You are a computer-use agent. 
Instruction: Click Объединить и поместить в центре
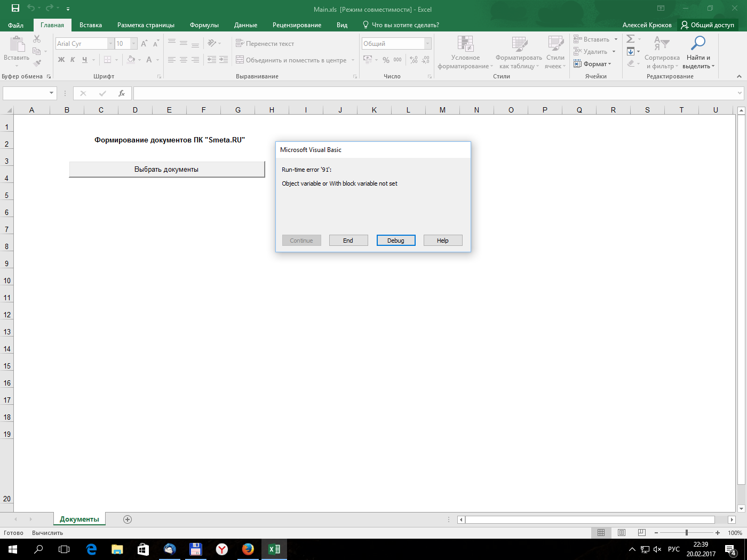tap(291, 60)
